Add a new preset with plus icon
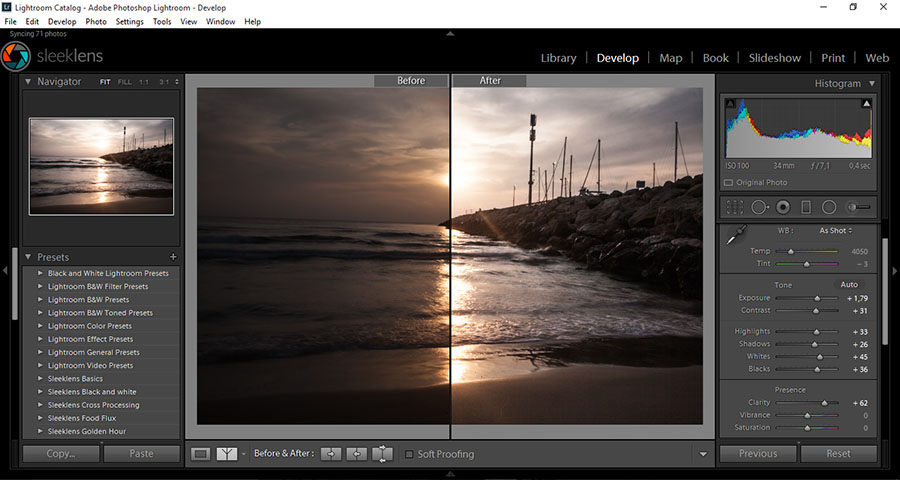 click(x=173, y=257)
